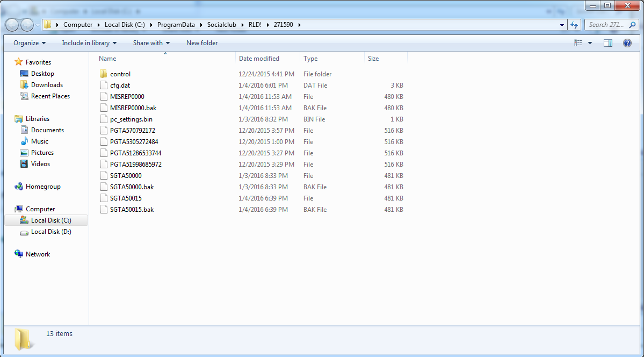This screenshot has width=644, height=357.
Task: Click the Change your view icon
Action: pos(578,43)
